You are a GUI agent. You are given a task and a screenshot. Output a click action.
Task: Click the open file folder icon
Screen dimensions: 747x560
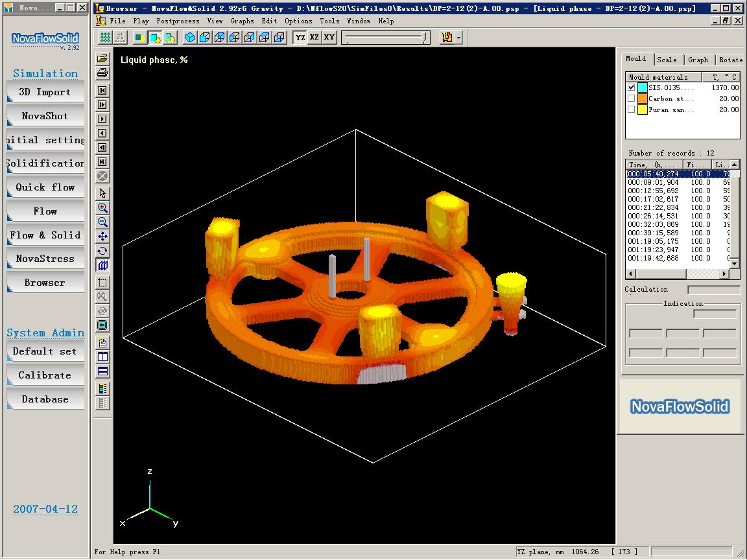pyautogui.click(x=102, y=58)
